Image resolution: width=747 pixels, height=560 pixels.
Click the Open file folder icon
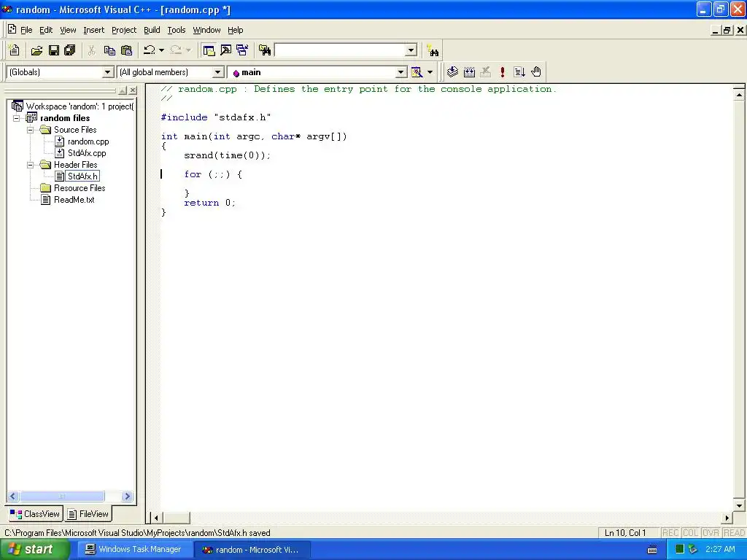pos(36,50)
